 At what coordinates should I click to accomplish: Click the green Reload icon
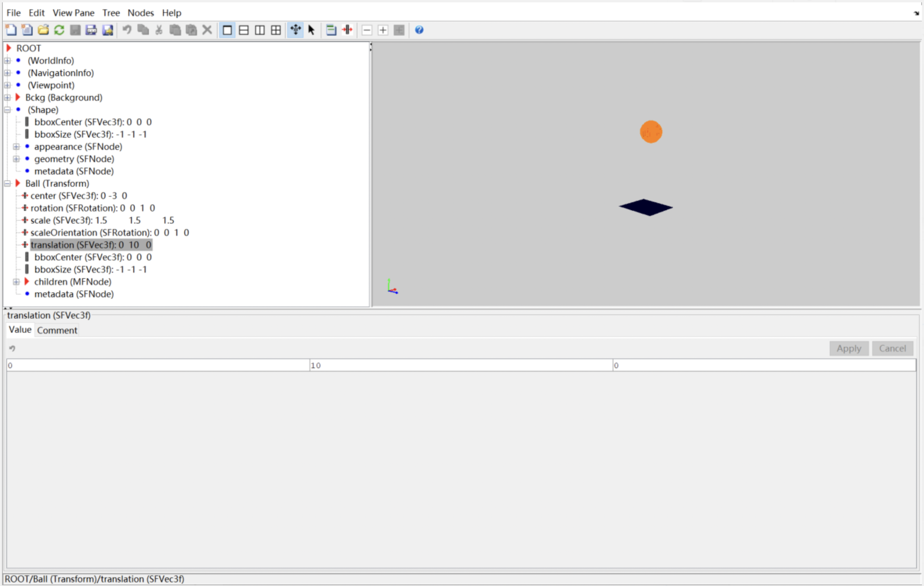point(59,30)
